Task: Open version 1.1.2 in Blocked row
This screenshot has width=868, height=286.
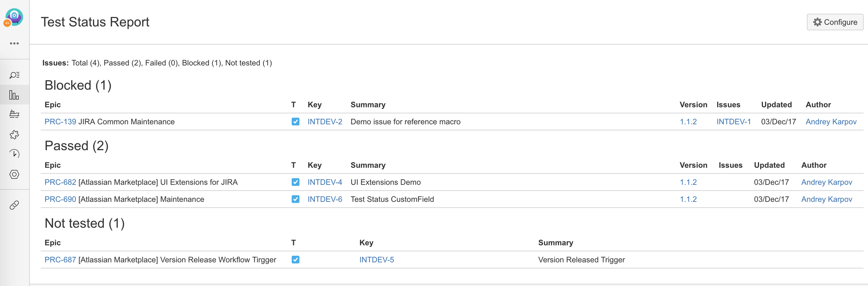Action: point(688,122)
